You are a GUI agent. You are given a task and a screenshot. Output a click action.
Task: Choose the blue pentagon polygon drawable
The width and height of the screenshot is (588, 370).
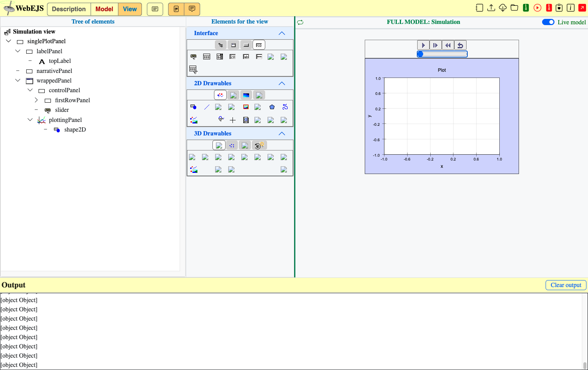272,107
